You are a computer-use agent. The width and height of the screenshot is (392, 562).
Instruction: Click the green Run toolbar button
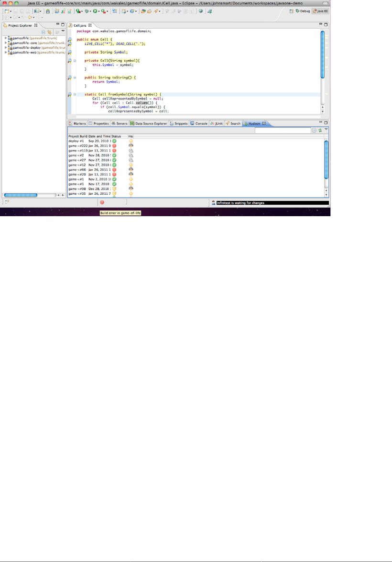click(x=95, y=11)
